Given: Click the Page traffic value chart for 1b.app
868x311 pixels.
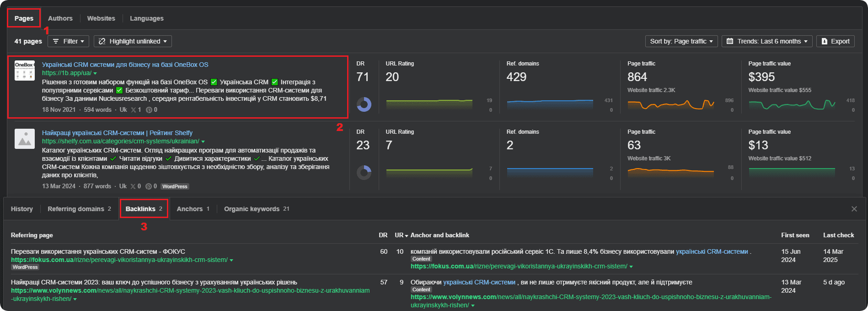Looking at the screenshot, I should click(x=792, y=104).
